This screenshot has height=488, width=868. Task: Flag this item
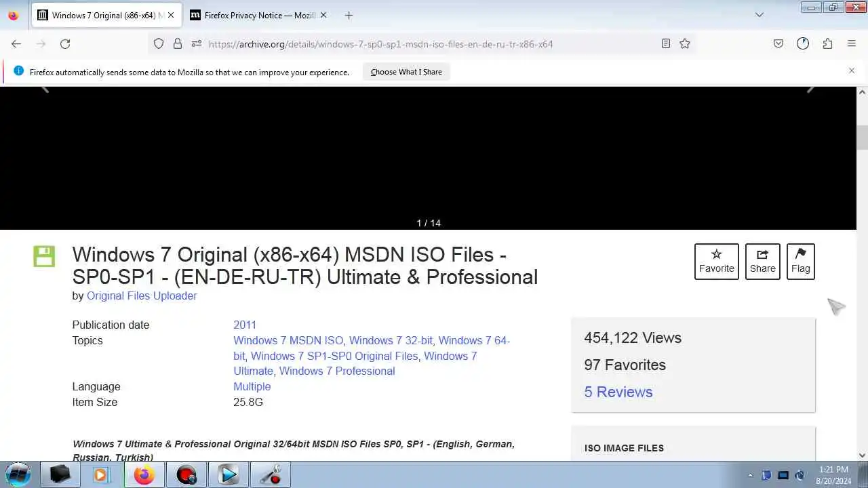800,262
